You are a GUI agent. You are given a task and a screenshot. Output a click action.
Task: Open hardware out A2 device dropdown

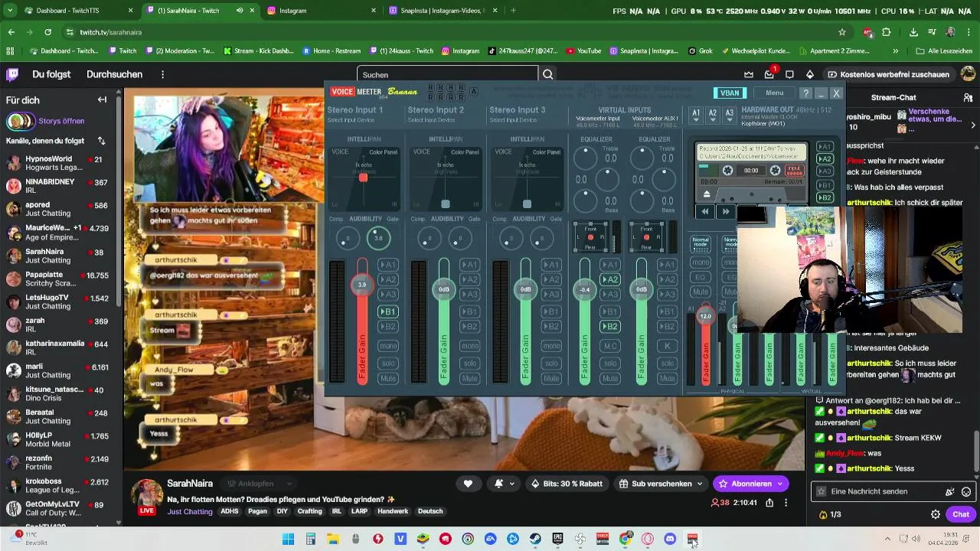(712, 114)
